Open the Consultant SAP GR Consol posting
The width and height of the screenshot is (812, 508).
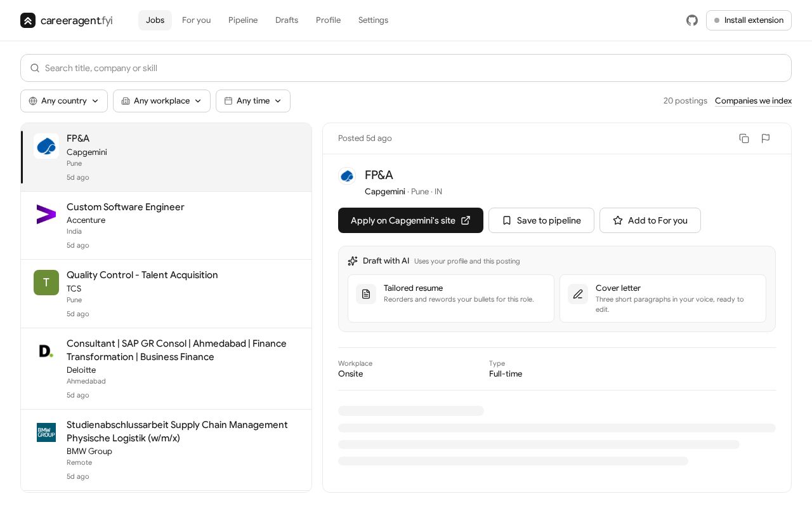coord(166,369)
